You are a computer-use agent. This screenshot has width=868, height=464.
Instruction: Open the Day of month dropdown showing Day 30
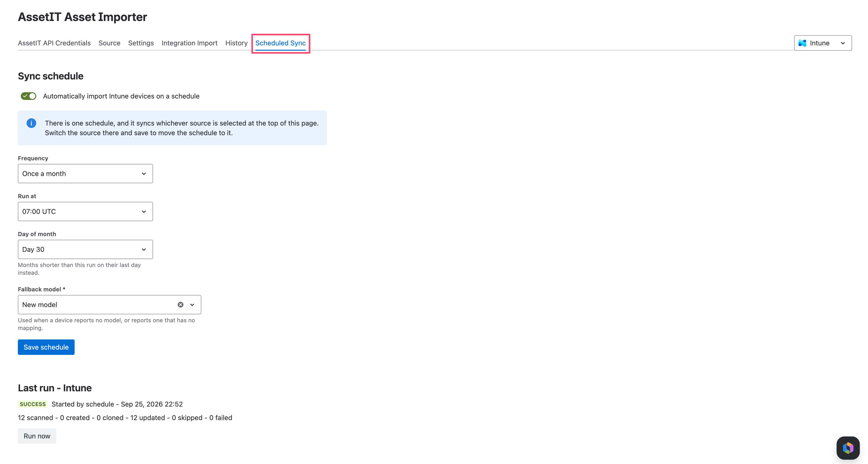coord(85,249)
